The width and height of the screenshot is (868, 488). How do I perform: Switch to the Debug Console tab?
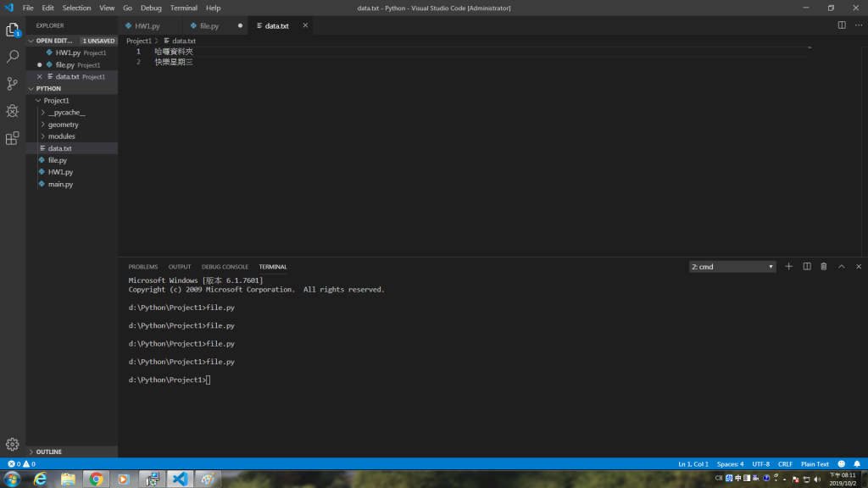coord(225,267)
